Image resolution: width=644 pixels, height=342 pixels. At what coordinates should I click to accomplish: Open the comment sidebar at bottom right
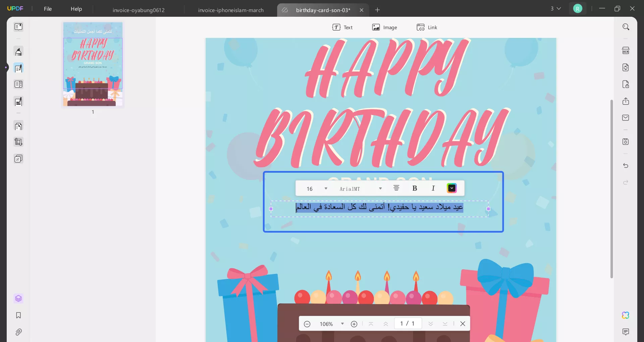626,332
